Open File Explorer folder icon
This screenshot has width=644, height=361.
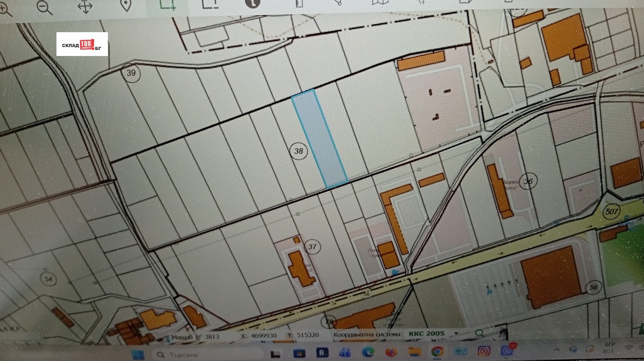click(414, 351)
